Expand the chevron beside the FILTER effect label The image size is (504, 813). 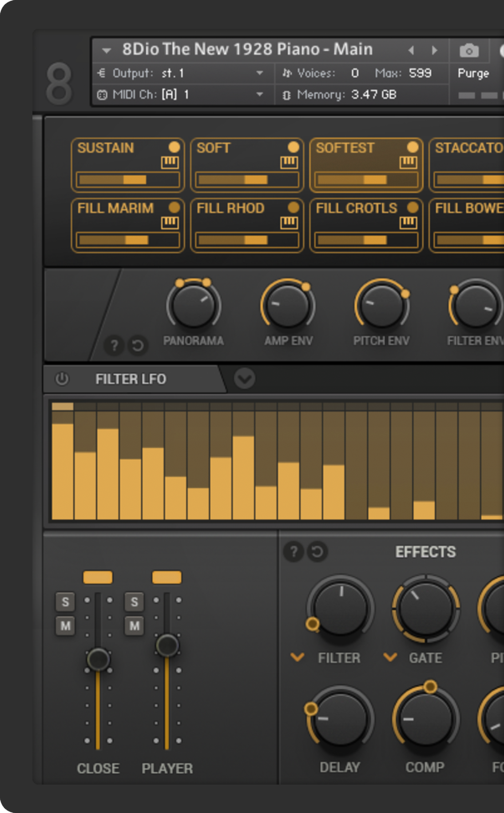tap(297, 657)
